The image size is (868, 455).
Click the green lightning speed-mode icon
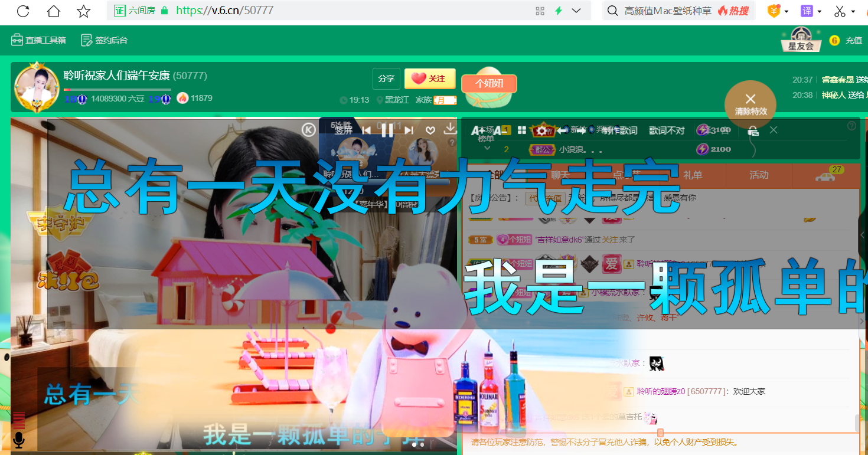558,11
